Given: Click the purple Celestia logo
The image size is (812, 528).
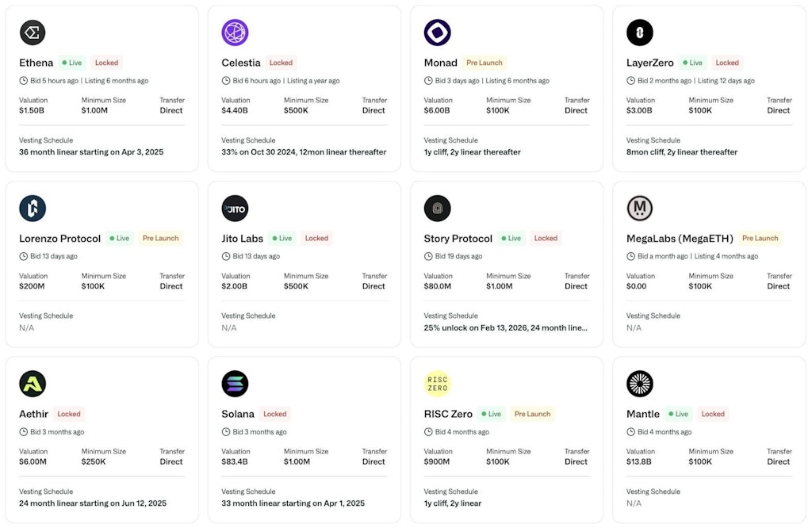Looking at the screenshot, I should click(235, 33).
